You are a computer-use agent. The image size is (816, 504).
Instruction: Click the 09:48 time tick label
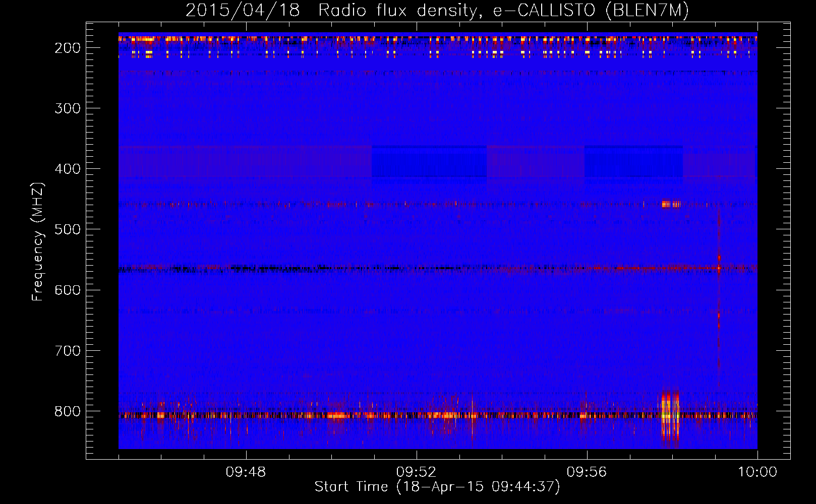coord(246,472)
